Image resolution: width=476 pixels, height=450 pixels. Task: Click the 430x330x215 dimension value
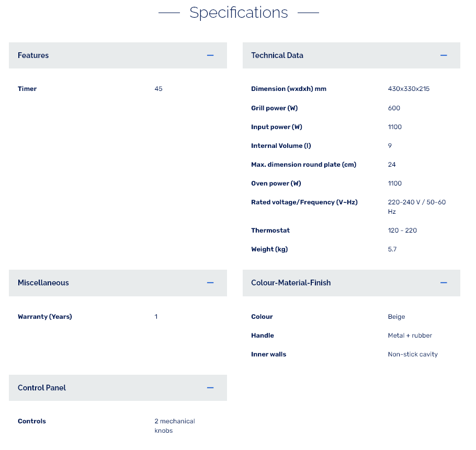click(x=409, y=89)
